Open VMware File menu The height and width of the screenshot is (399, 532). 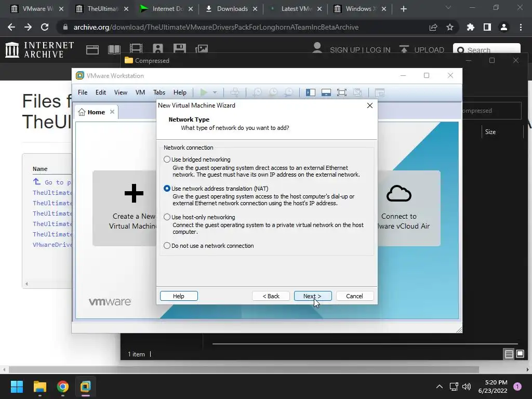[83, 92]
